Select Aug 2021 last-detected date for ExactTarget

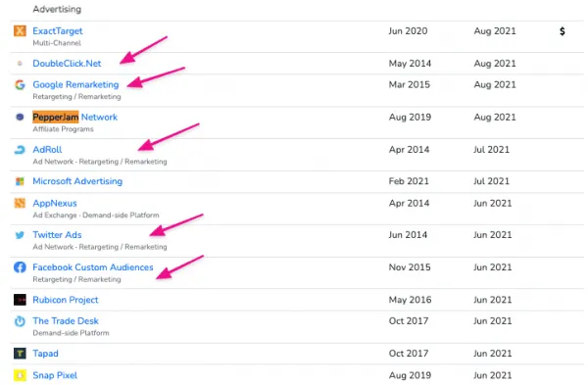(x=495, y=31)
